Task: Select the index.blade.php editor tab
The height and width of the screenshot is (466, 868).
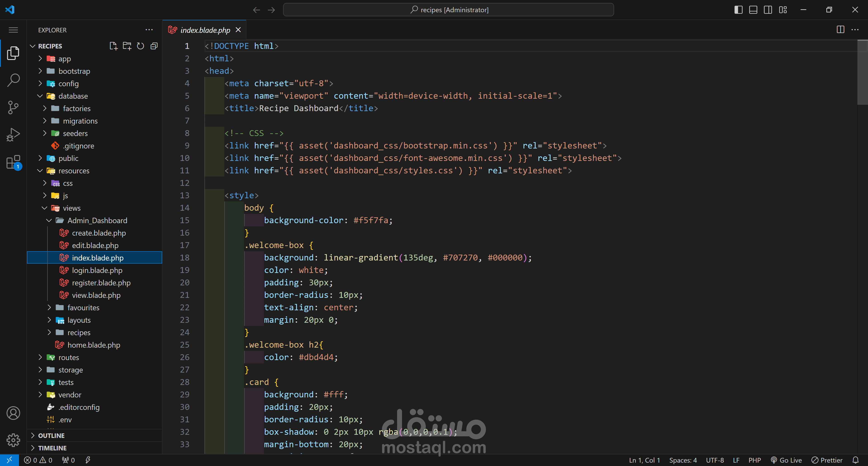Action: (205, 30)
